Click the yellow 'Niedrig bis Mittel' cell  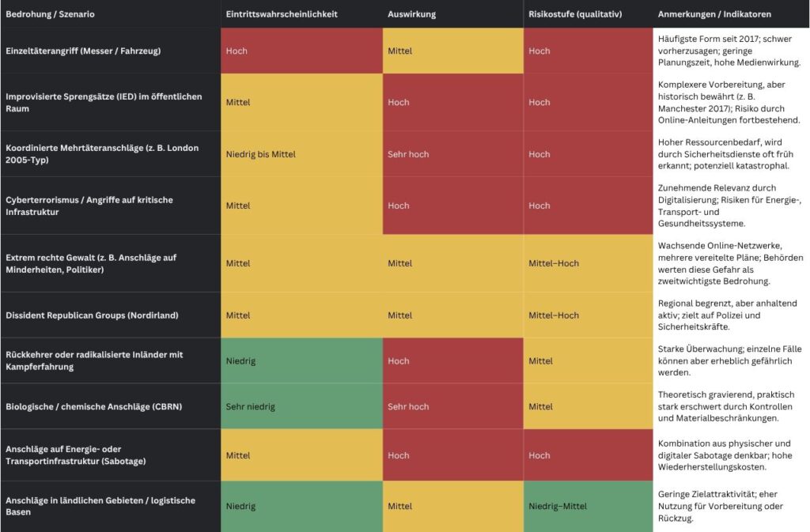(x=260, y=154)
